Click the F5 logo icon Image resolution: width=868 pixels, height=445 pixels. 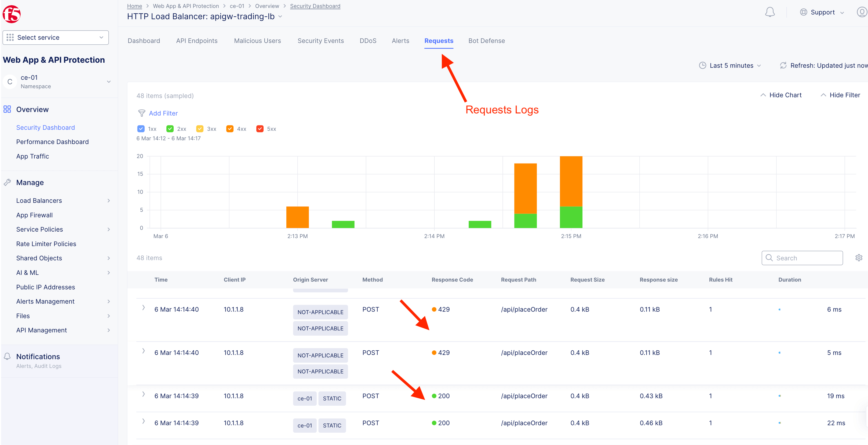(x=12, y=14)
